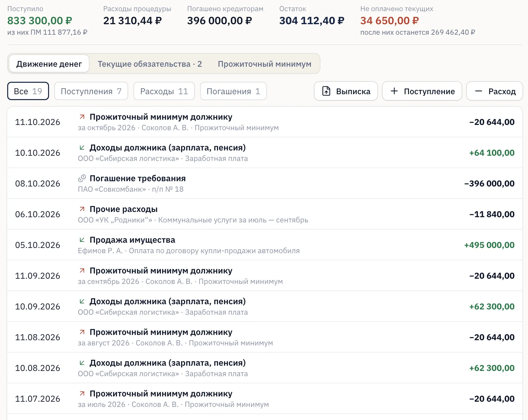Click the Поступление button label
Screen dimensions: 528x420
(x=430, y=91)
